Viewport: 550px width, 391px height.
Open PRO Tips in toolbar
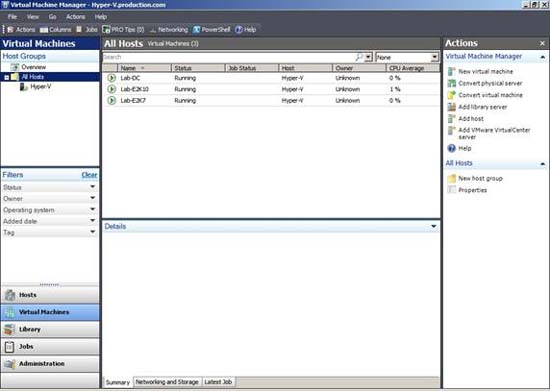pos(123,29)
